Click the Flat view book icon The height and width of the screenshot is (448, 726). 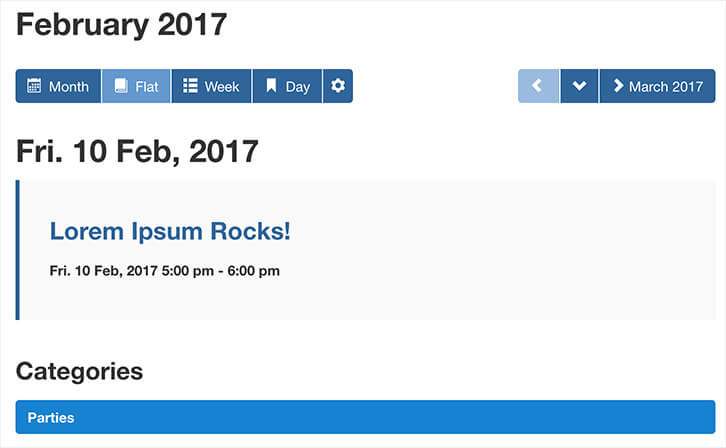pos(121,86)
